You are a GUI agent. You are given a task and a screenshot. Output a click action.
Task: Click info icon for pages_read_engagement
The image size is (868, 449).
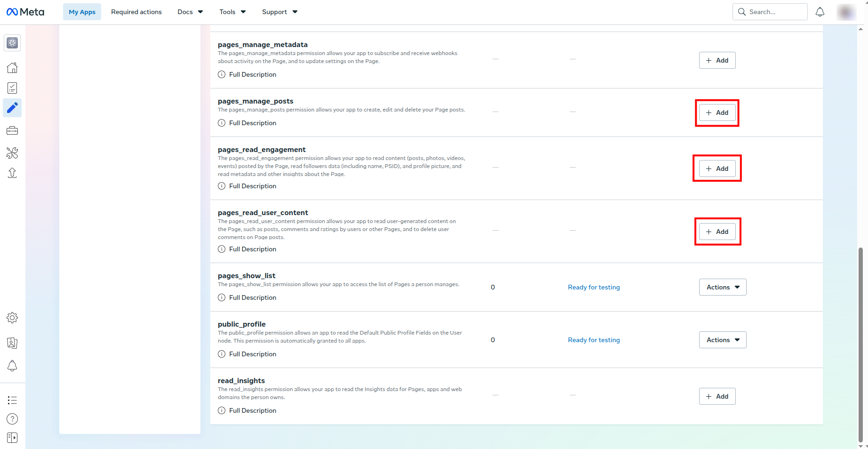tap(222, 186)
